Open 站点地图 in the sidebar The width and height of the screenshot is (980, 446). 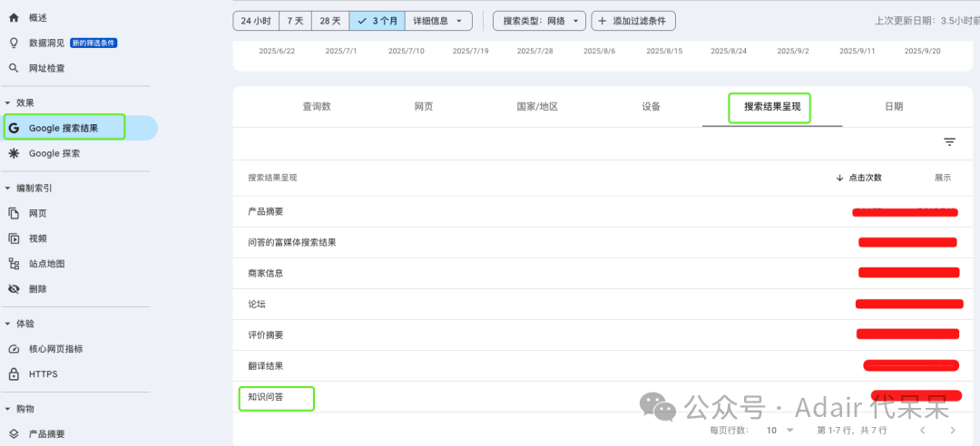(47, 264)
